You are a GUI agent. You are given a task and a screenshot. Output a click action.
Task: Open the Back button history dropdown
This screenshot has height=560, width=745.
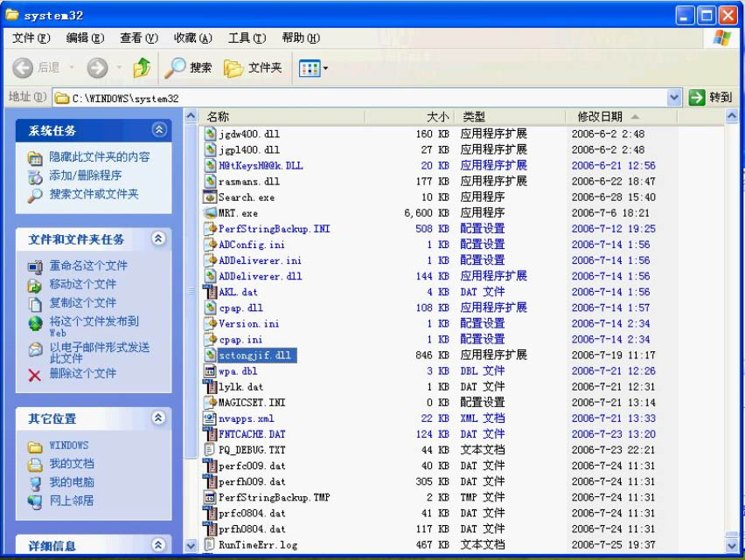(72, 68)
